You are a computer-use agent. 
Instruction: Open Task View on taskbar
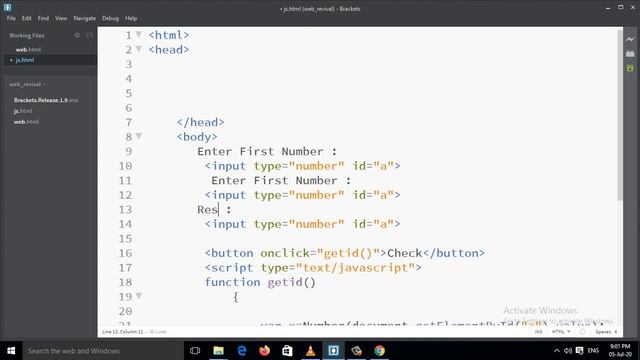195,351
